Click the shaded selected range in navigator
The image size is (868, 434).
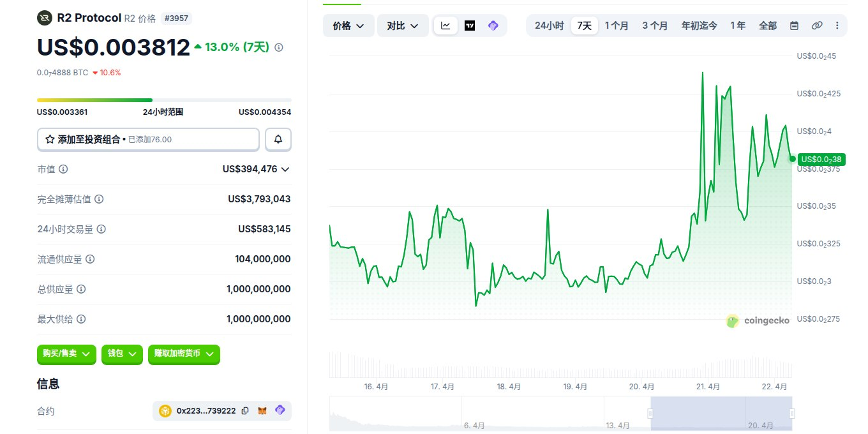click(721, 413)
